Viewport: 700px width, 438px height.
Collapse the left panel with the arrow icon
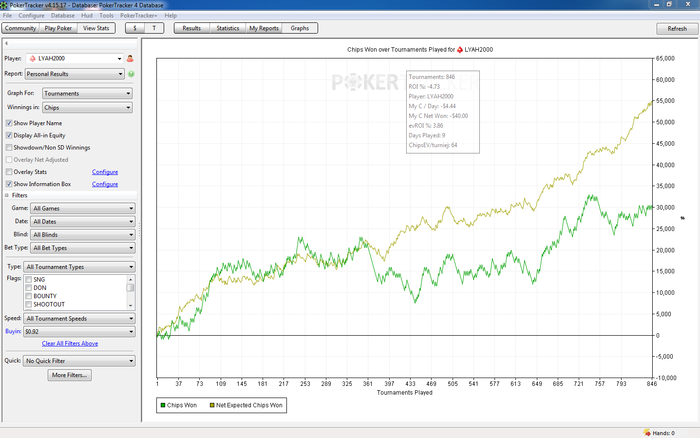6,43
